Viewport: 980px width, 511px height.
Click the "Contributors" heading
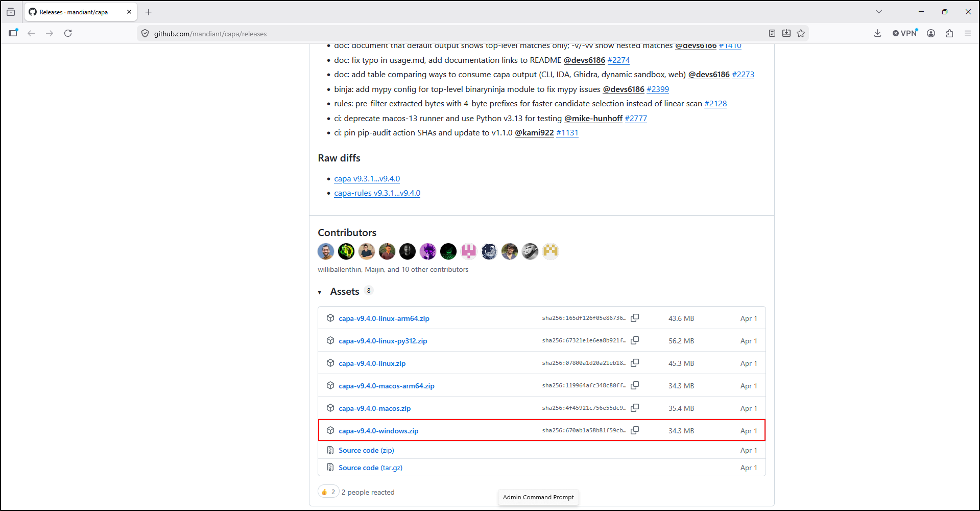tap(347, 233)
